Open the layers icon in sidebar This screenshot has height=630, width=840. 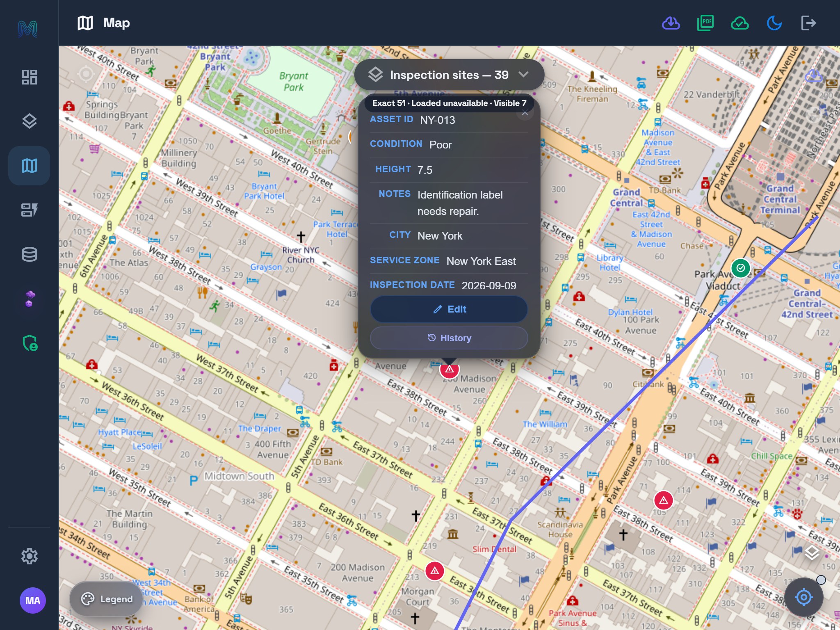[29, 121]
